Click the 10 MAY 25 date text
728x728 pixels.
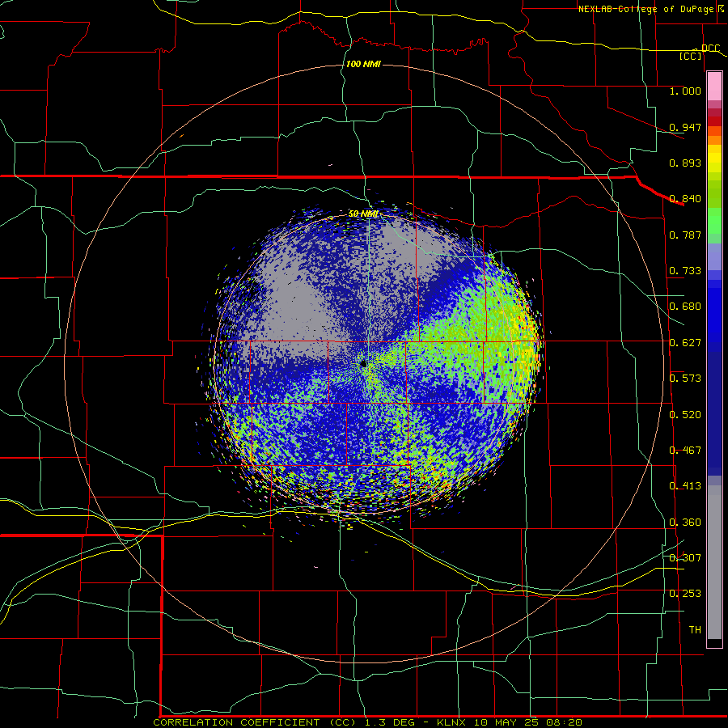[507, 722]
